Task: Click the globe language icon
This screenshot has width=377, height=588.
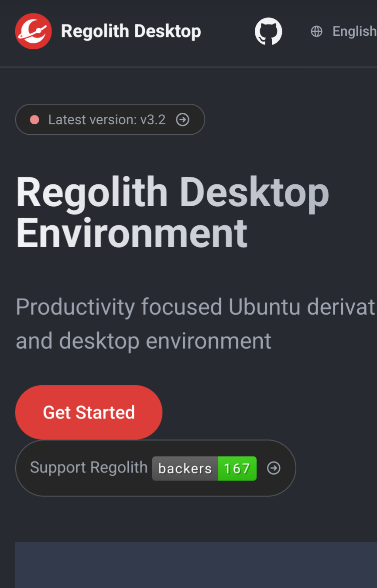Action: (x=316, y=31)
